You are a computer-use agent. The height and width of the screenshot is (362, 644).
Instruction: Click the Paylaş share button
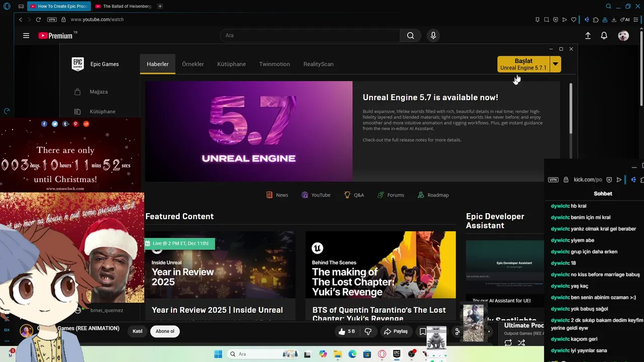click(396, 331)
